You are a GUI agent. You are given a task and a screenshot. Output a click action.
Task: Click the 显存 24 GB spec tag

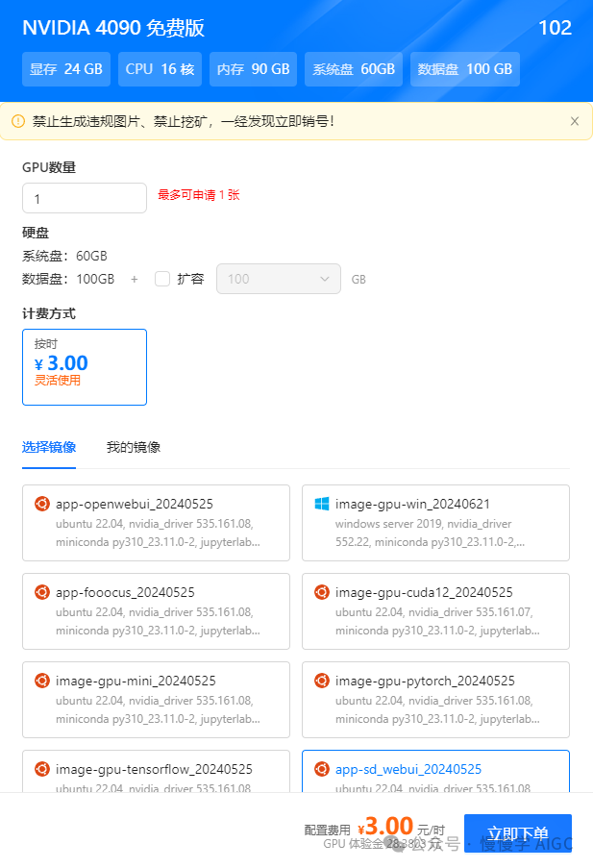[66, 69]
